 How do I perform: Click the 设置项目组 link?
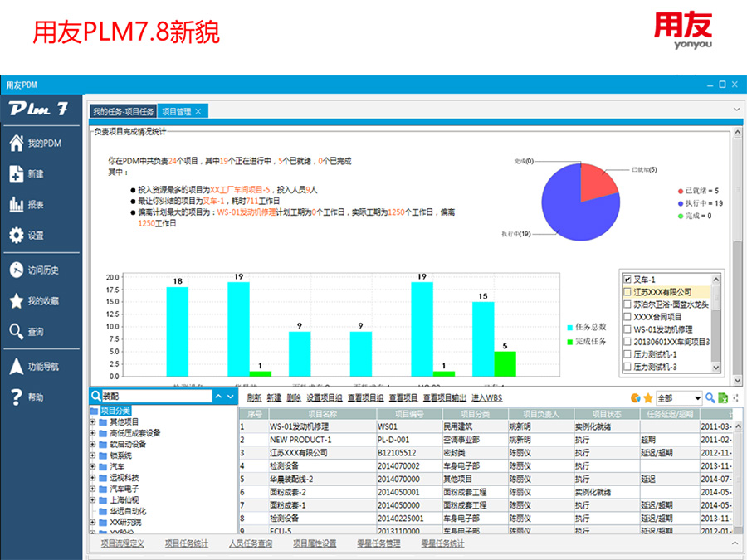(325, 398)
